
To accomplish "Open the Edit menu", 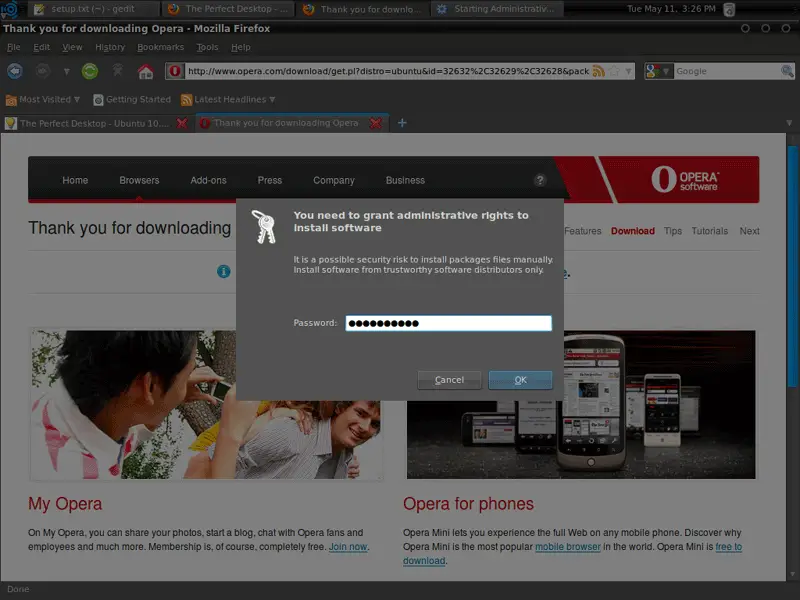I will click(x=41, y=47).
